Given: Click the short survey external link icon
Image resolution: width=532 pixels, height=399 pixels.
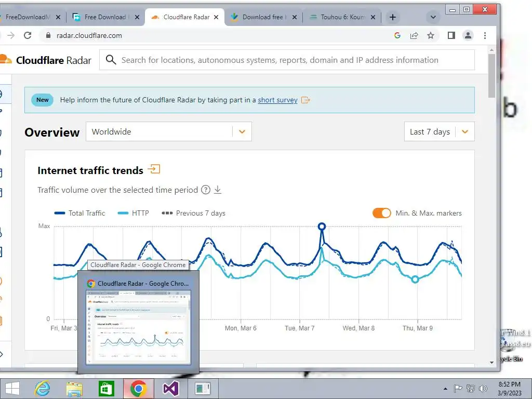Looking at the screenshot, I should point(305,100).
